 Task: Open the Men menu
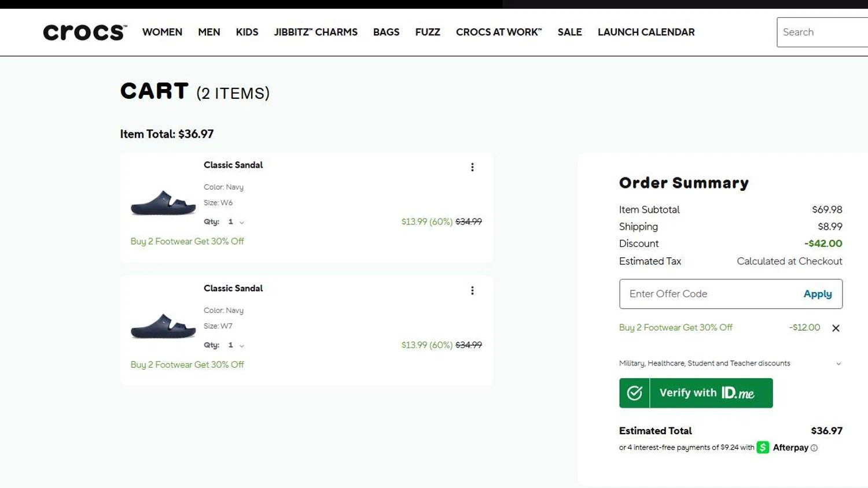point(209,32)
